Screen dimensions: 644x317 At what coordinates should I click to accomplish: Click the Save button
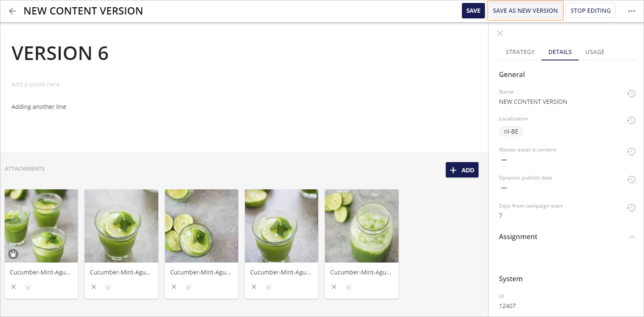click(x=473, y=11)
